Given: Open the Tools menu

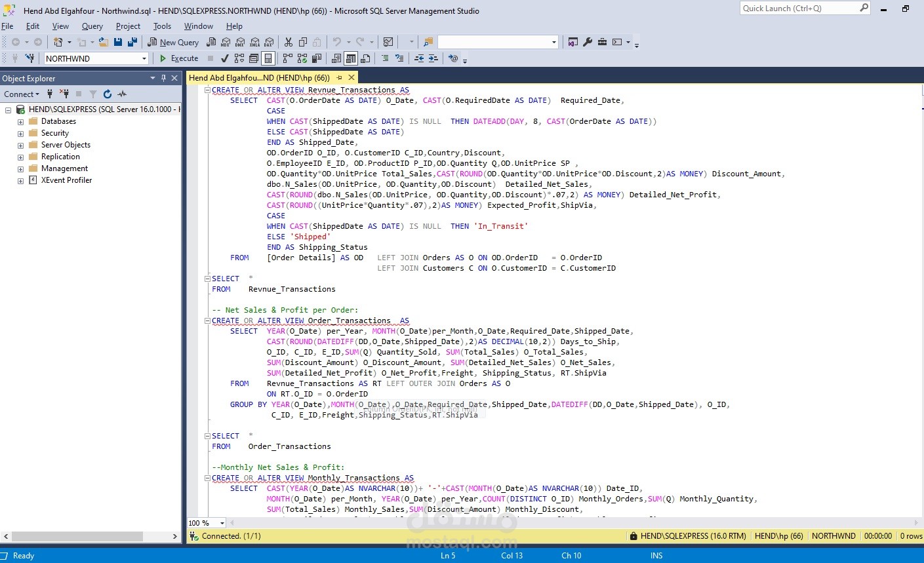Looking at the screenshot, I should click(162, 26).
